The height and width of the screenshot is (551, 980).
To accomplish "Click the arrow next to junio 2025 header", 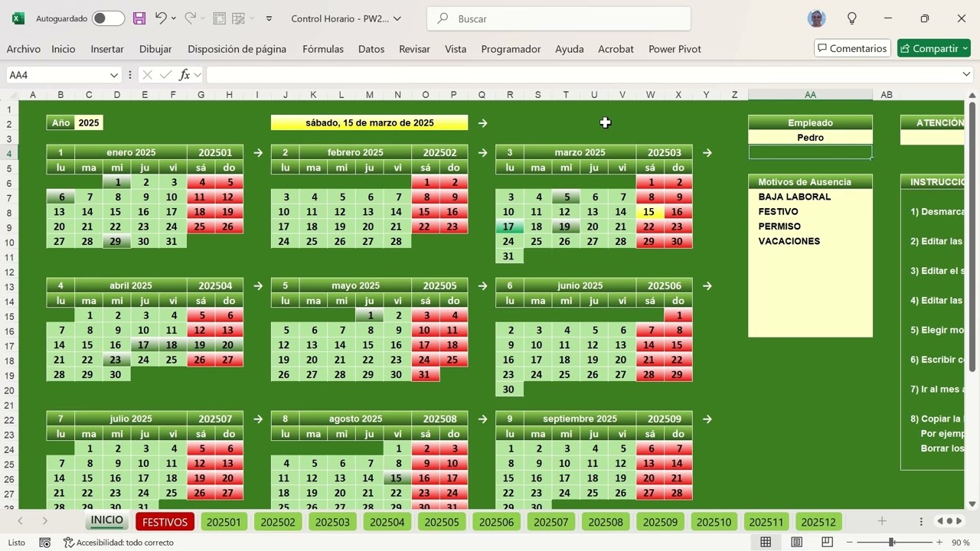I will [x=707, y=285].
